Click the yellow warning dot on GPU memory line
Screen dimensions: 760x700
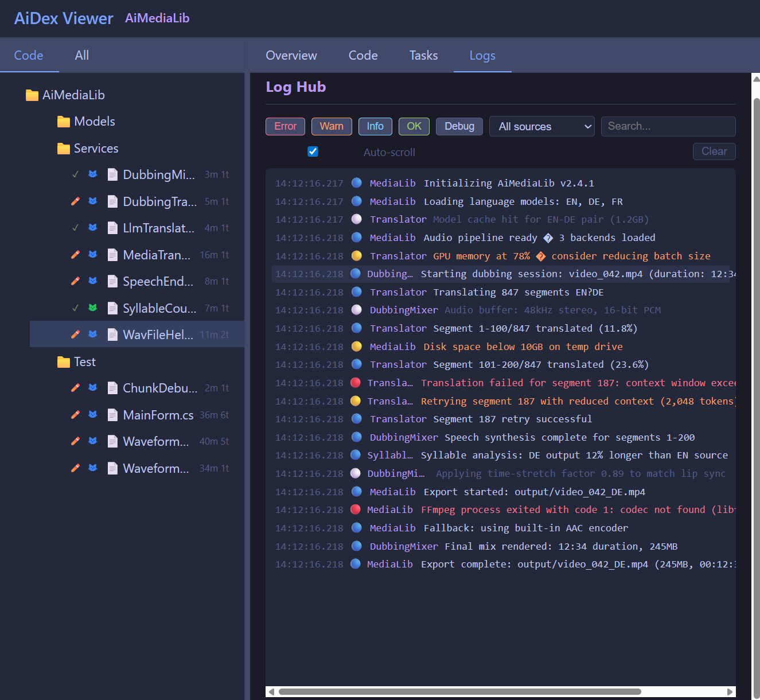(x=356, y=255)
